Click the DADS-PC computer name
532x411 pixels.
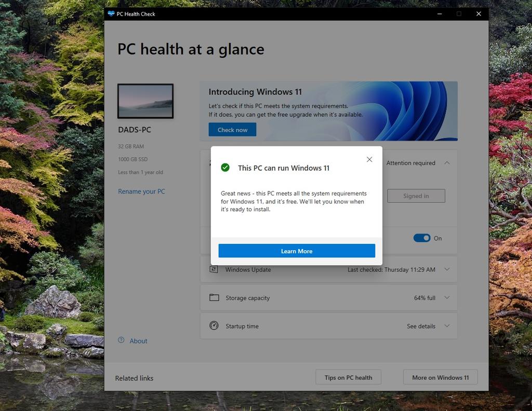pyautogui.click(x=135, y=130)
